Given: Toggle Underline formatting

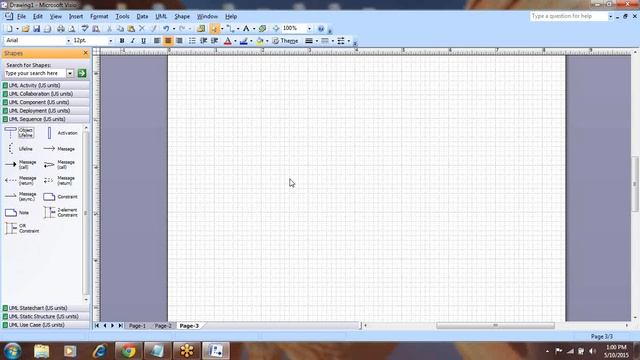Looking at the screenshot, I should point(143,41).
